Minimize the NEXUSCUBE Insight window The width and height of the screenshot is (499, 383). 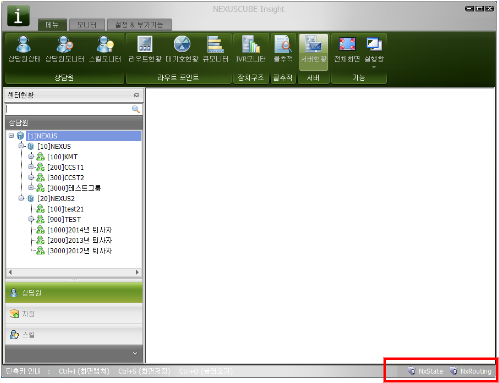[x=469, y=9]
